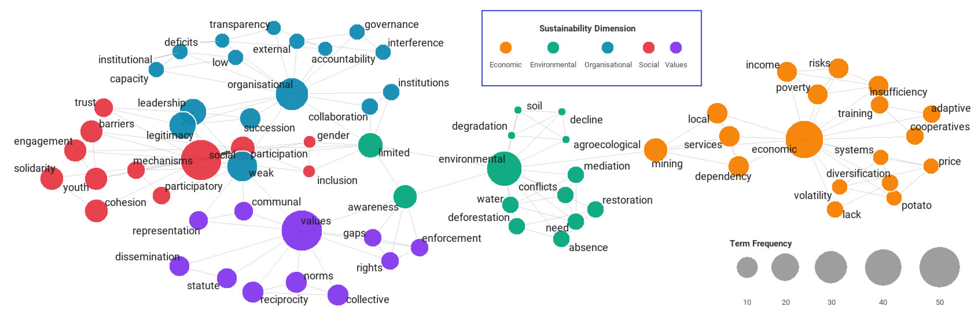
Task: Select the blue governance node
Action: (357, 32)
